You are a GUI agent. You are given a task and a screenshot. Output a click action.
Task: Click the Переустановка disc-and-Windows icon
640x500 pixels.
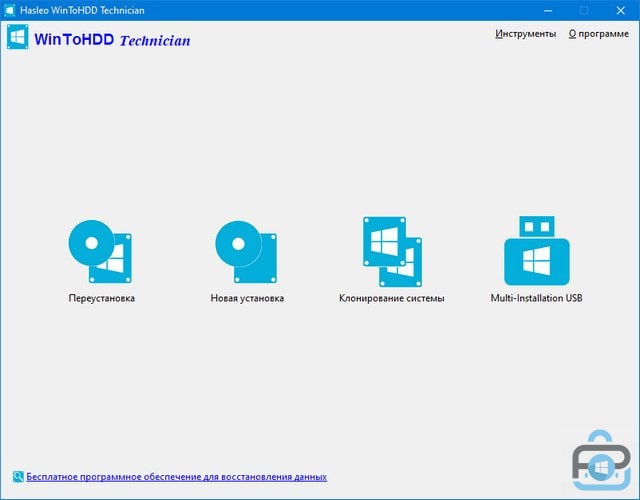tap(100, 251)
